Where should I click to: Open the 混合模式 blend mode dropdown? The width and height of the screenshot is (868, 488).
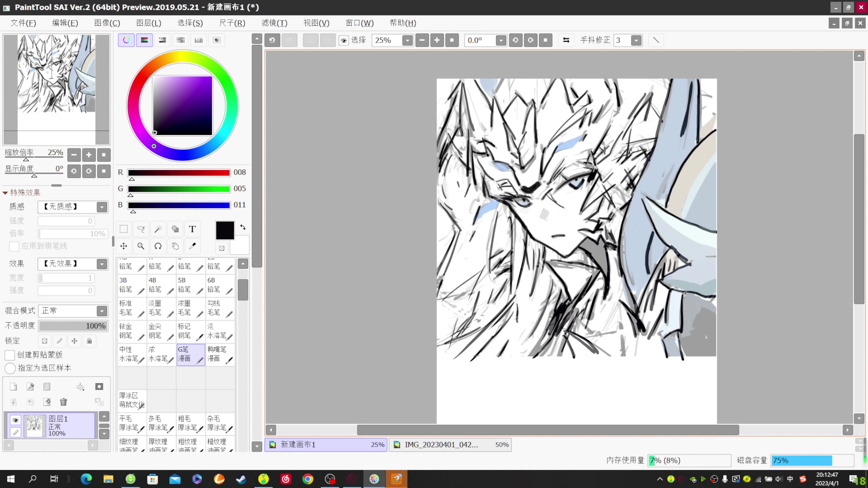pyautogui.click(x=73, y=311)
